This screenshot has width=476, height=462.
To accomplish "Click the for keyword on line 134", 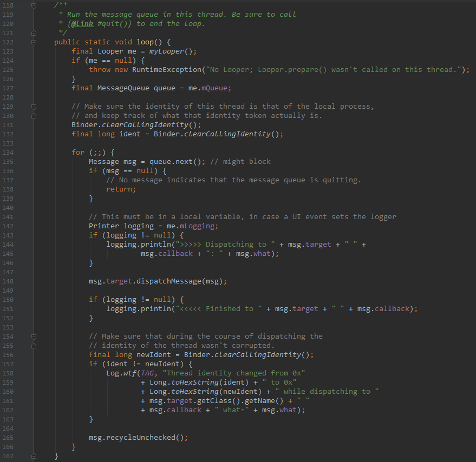I will [78, 152].
